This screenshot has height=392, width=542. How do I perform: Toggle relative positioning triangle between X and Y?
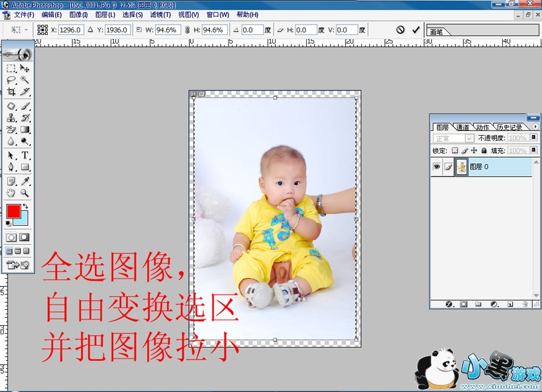point(90,30)
